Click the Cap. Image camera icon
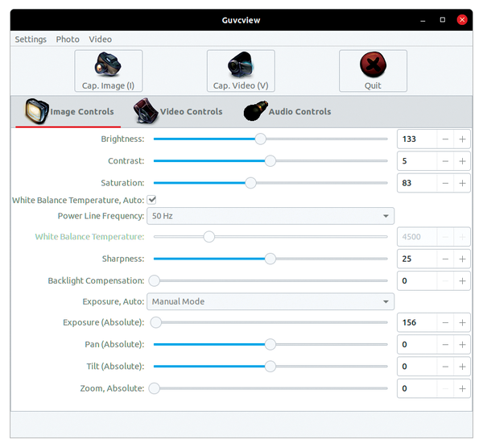Viewport: 483px width, 448px height. coord(108,64)
